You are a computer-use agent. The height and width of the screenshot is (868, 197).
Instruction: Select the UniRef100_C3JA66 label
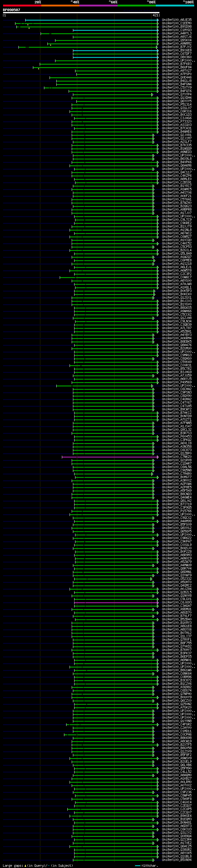pos(177,118)
